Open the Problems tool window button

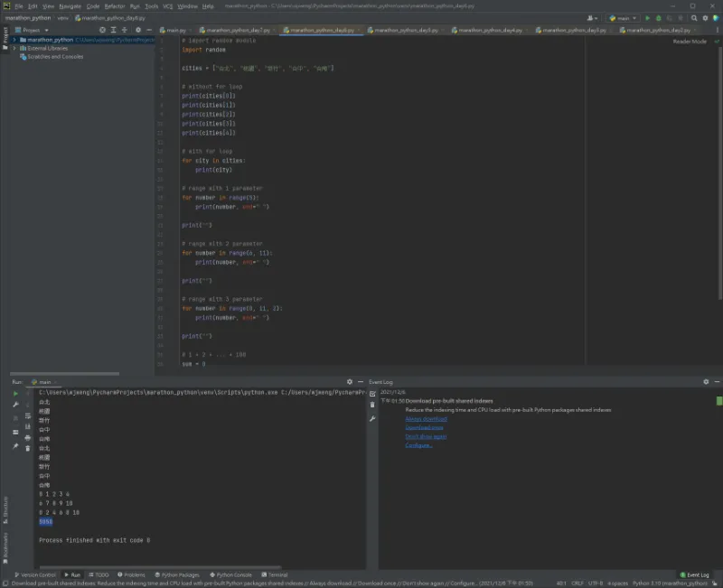[131, 574]
